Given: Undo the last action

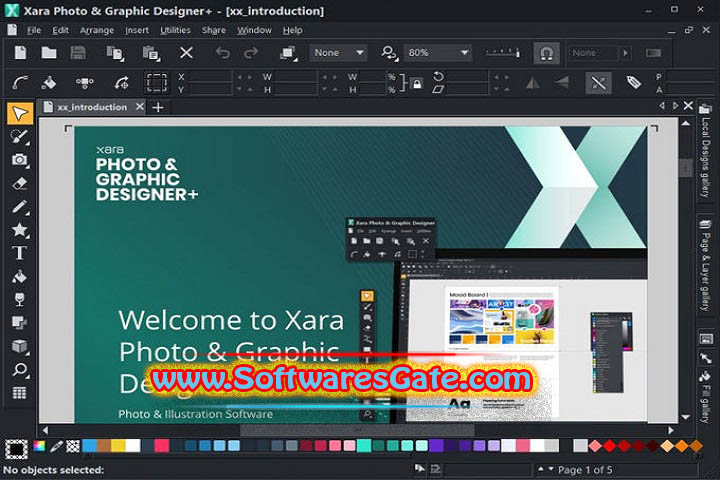Looking at the screenshot, I should tap(223, 53).
